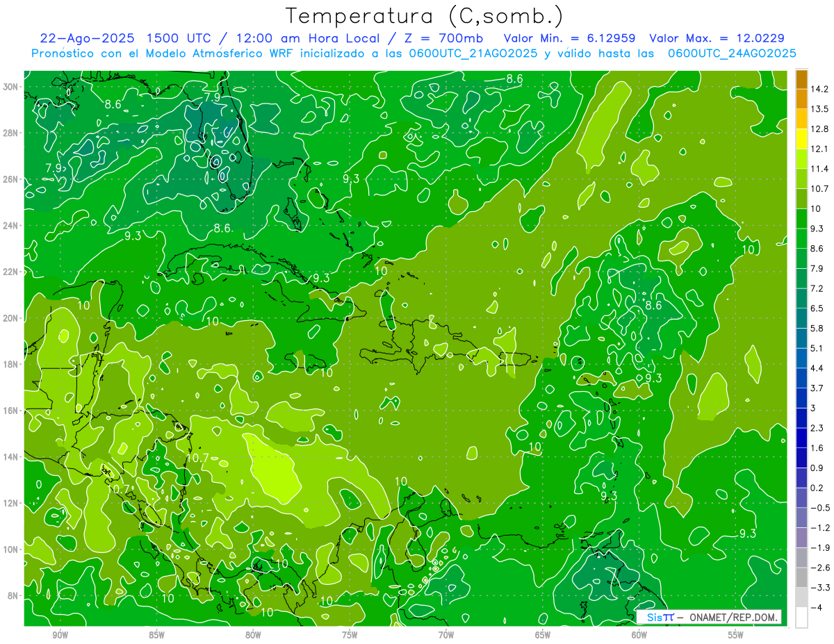
Task: Click the 8N latitude axis label
Action: point(14,596)
